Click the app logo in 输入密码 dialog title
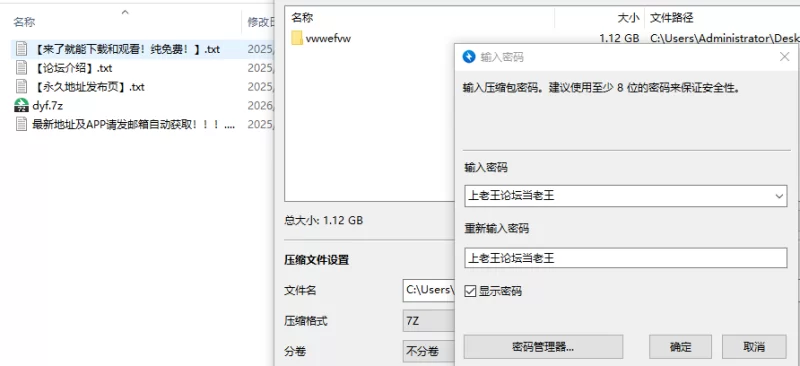The image size is (800, 366). [468, 57]
